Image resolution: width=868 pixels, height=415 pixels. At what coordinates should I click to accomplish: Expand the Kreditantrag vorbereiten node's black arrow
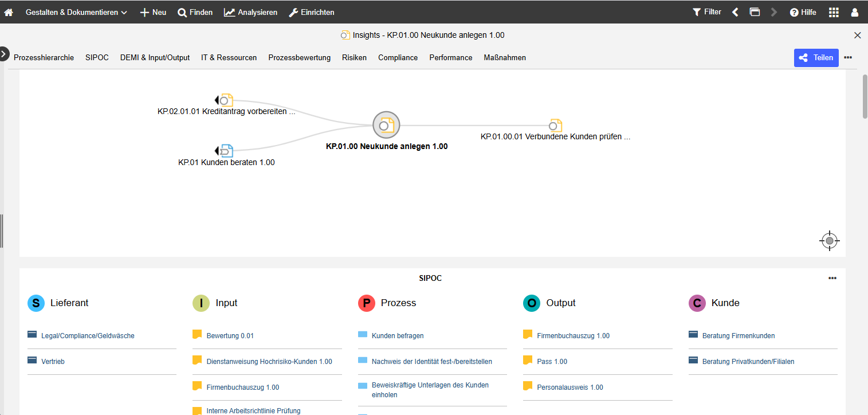[217, 100]
